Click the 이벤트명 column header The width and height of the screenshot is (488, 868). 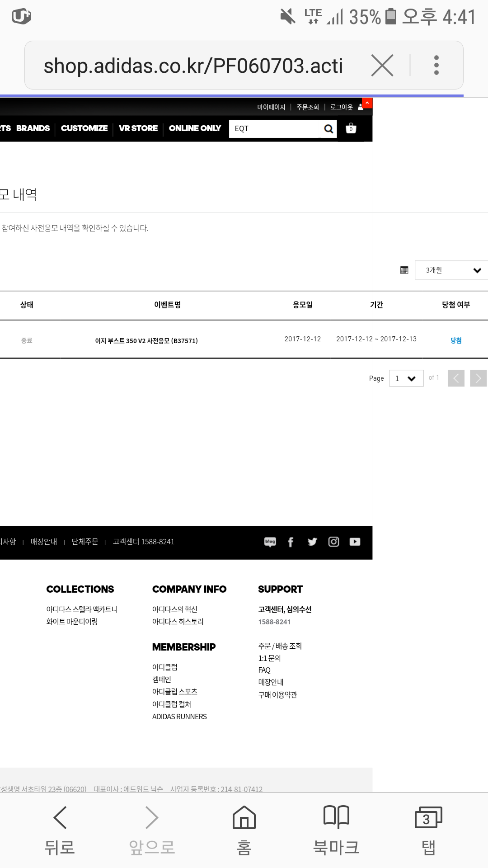pyautogui.click(x=168, y=305)
